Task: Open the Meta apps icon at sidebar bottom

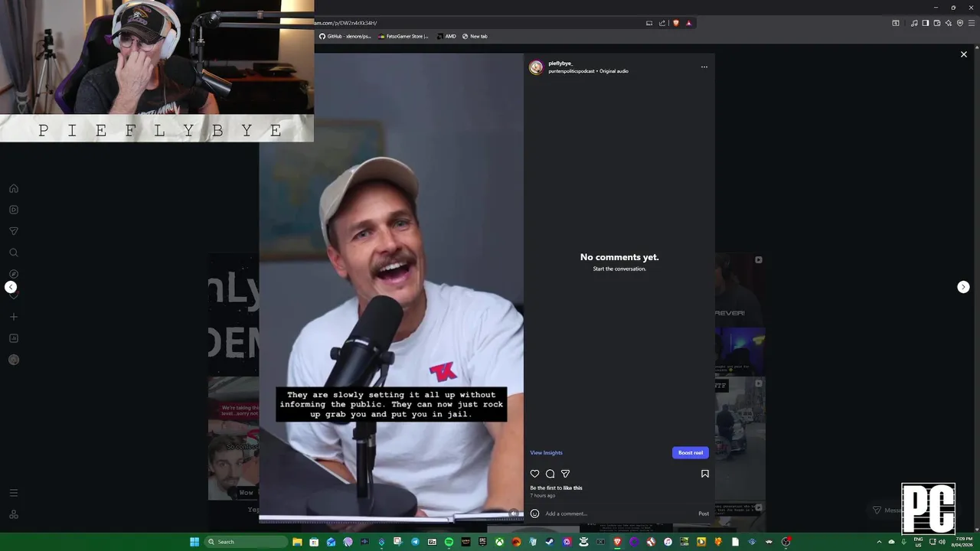Action: click(x=13, y=514)
